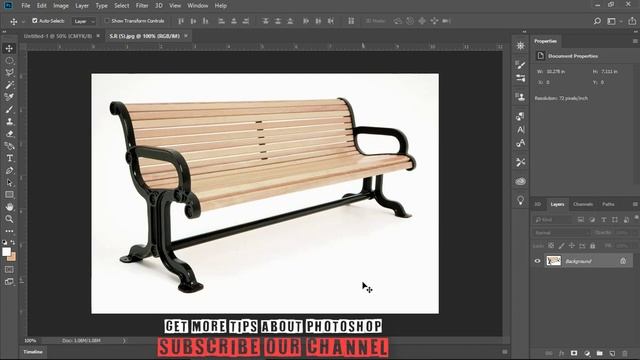Create new adjustment layer icon
This screenshot has height=360, width=640.
tap(587, 353)
